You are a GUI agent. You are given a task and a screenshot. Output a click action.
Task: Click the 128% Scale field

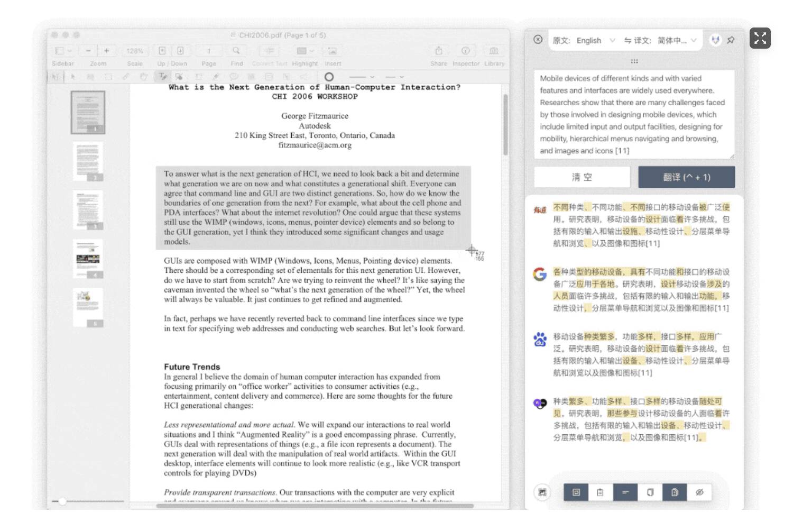(x=135, y=51)
